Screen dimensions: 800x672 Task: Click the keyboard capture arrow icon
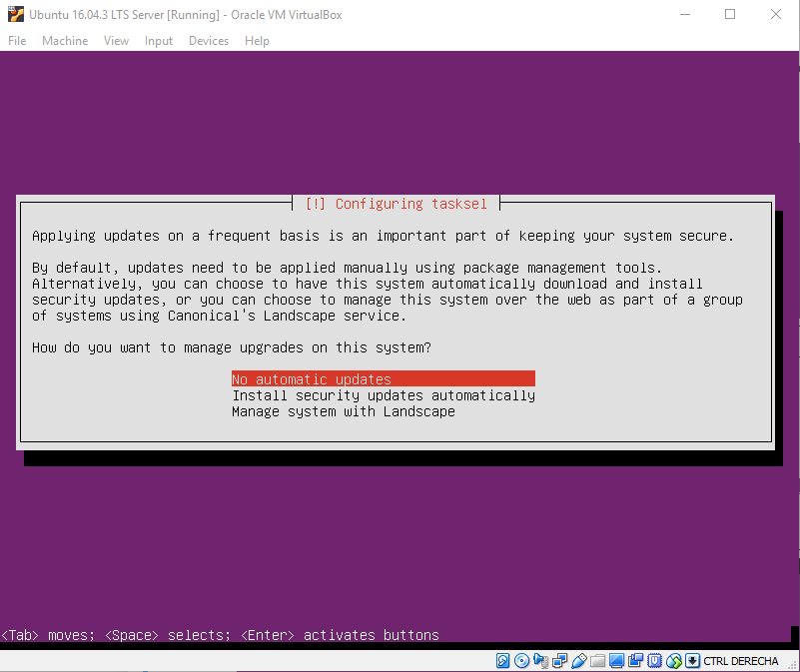tap(692, 661)
